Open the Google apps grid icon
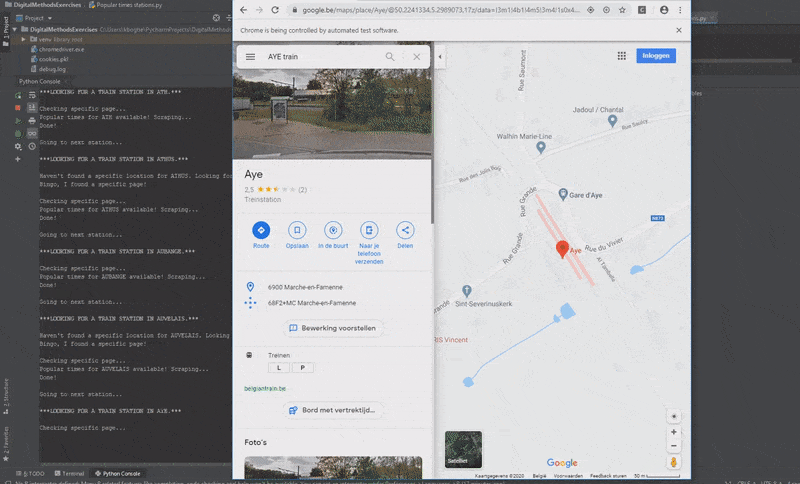The height and width of the screenshot is (484, 800). 621,56
